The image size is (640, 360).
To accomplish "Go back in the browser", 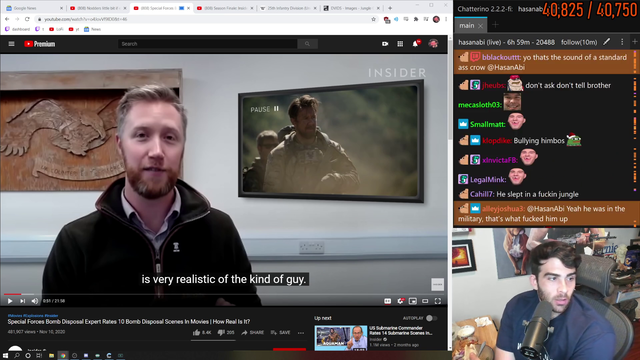I will [7, 19].
